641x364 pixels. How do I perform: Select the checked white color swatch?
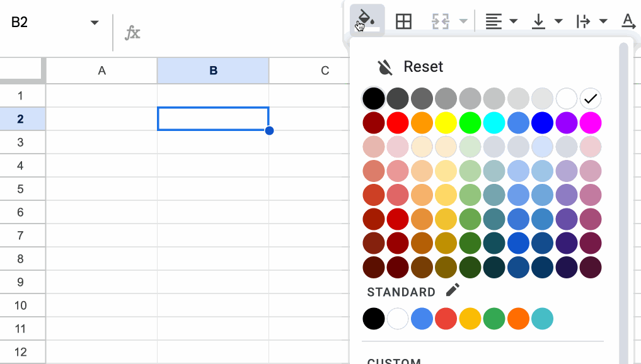pyautogui.click(x=591, y=98)
